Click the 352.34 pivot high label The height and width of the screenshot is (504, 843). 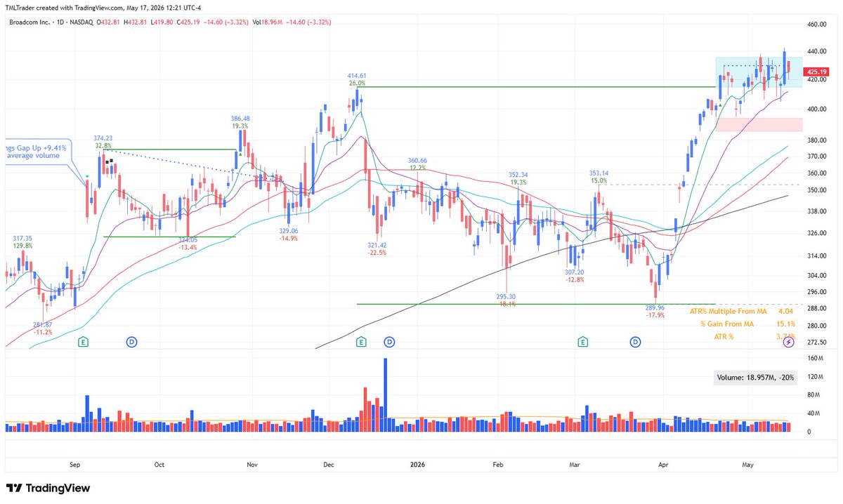pos(519,174)
